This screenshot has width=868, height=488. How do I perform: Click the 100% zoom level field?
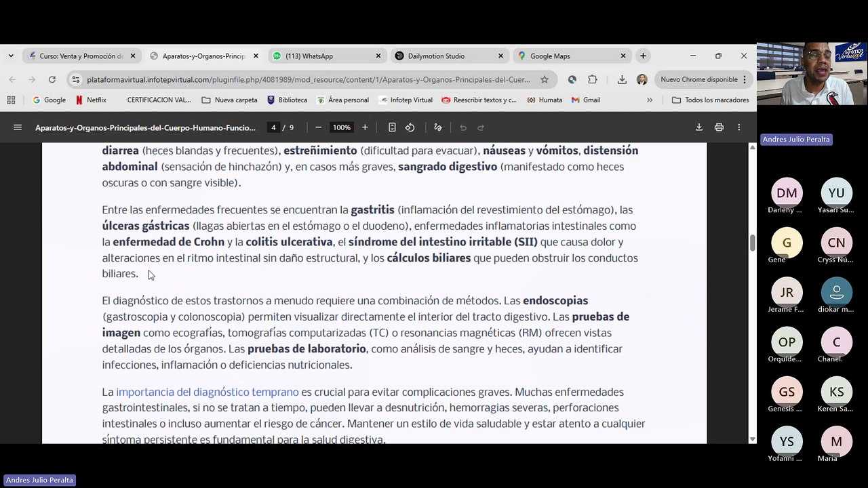341,127
